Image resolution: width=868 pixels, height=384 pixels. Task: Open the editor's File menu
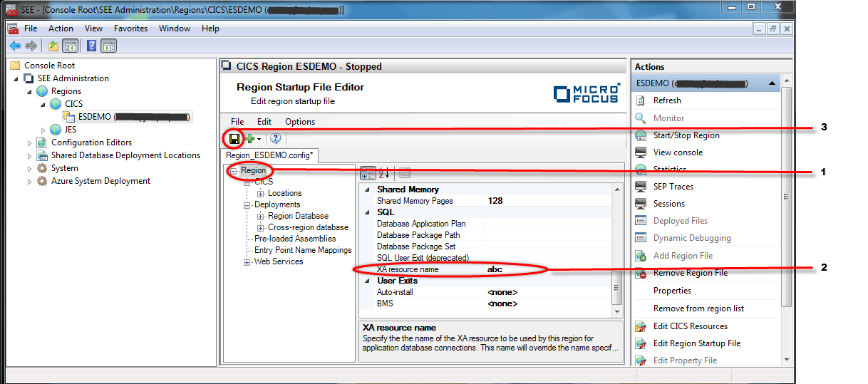pyautogui.click(x=237, y=122)
